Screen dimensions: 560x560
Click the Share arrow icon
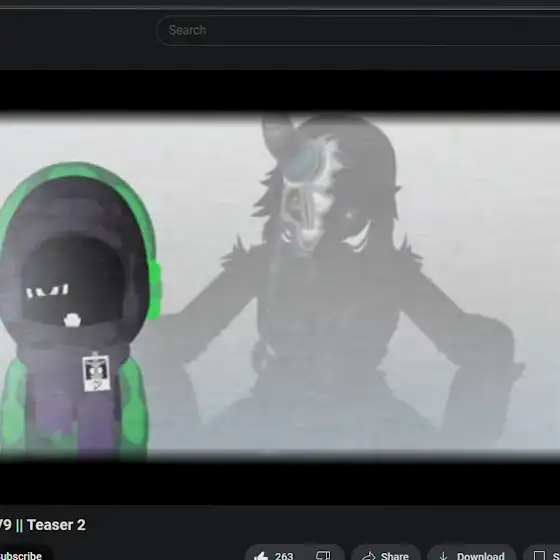368,556
